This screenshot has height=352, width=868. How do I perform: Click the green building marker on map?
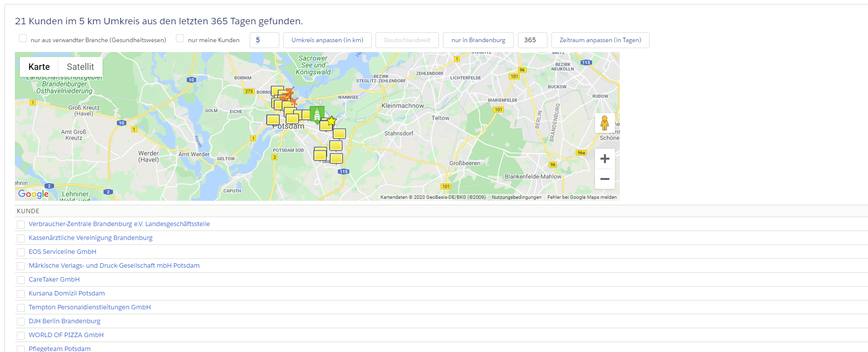pyautogui.click(x=317, y=115)
